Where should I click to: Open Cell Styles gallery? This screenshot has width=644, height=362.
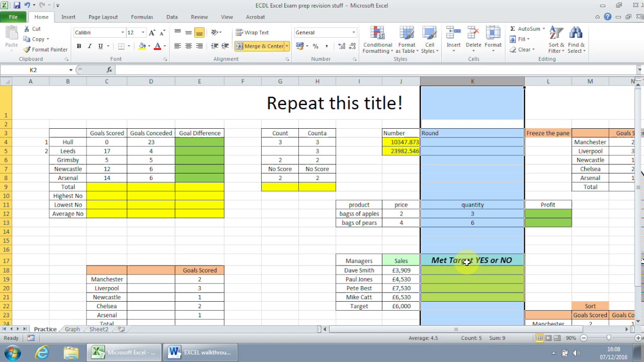(x=430, y=39)
